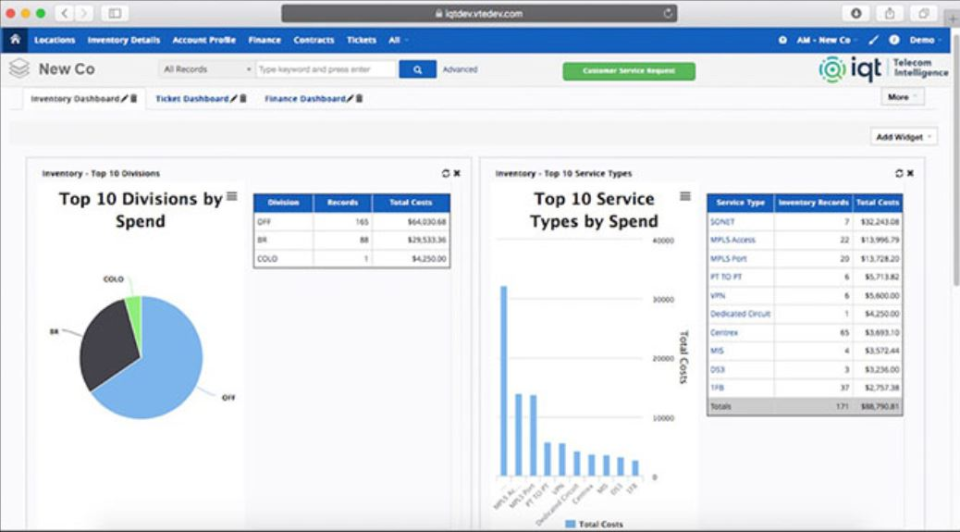Edit the Ticket Dashboard with pencil icon
Image resolution: width=960 pixels, height=532 pixels.
[234, 99]
